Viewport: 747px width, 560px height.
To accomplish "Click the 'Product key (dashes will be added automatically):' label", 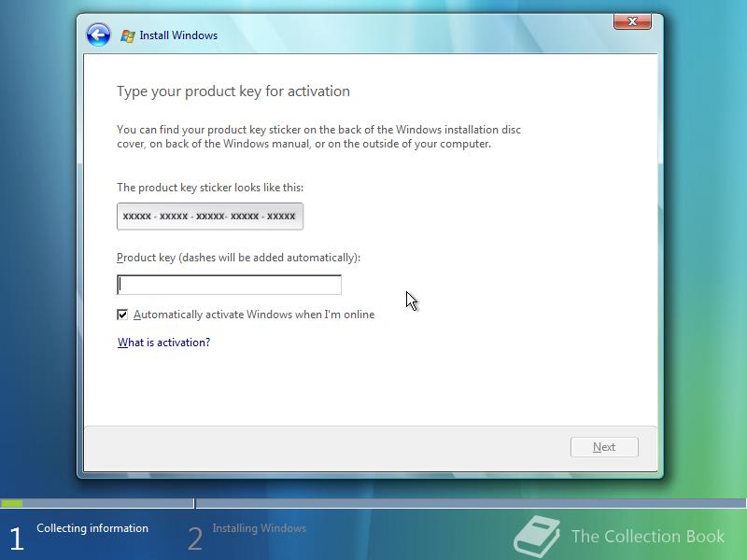I will 239,258.
